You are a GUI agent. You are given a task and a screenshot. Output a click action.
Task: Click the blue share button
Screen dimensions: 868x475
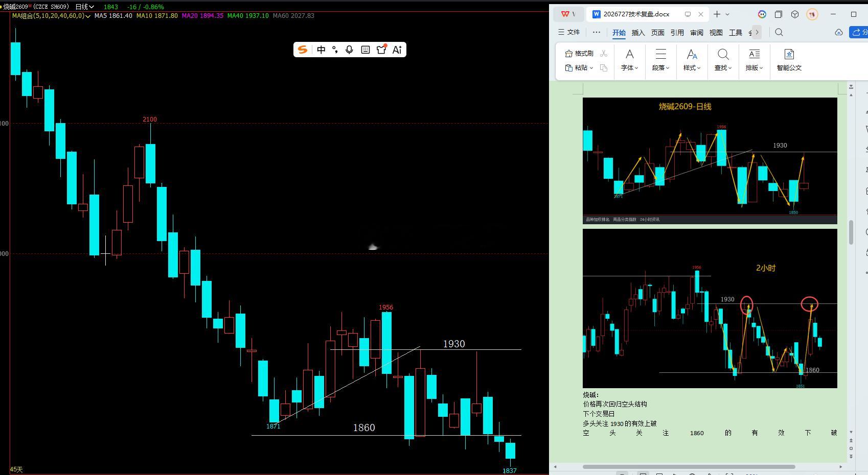859,32
